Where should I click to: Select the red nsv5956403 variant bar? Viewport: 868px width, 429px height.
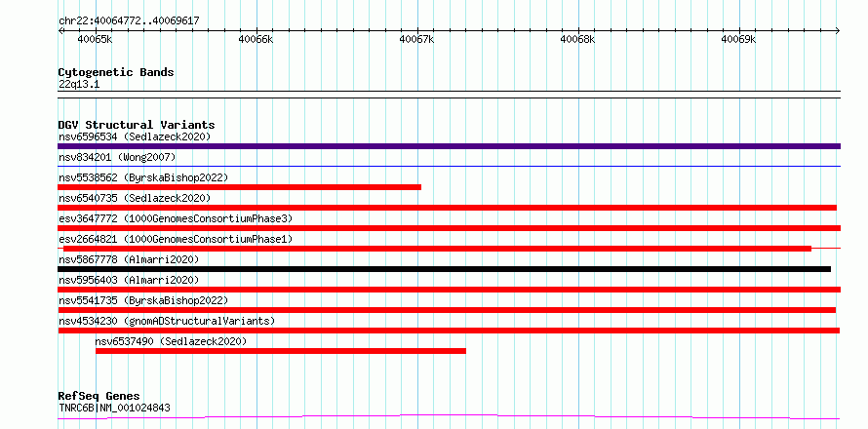(x=449, y=290)
